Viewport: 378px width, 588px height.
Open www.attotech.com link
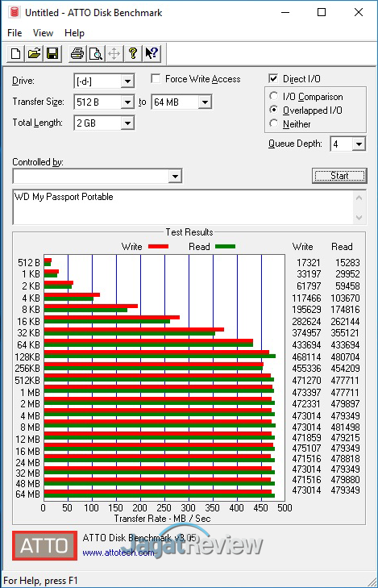click(x=118, y=553)
